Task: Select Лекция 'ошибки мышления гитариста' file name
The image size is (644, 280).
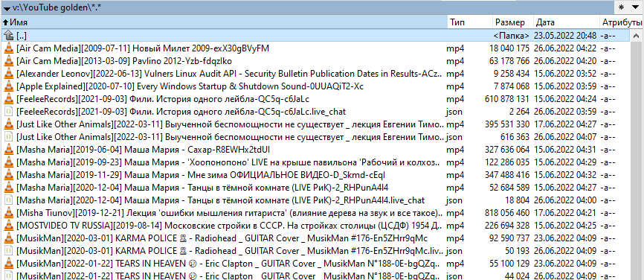Action: tap(230, 213)
